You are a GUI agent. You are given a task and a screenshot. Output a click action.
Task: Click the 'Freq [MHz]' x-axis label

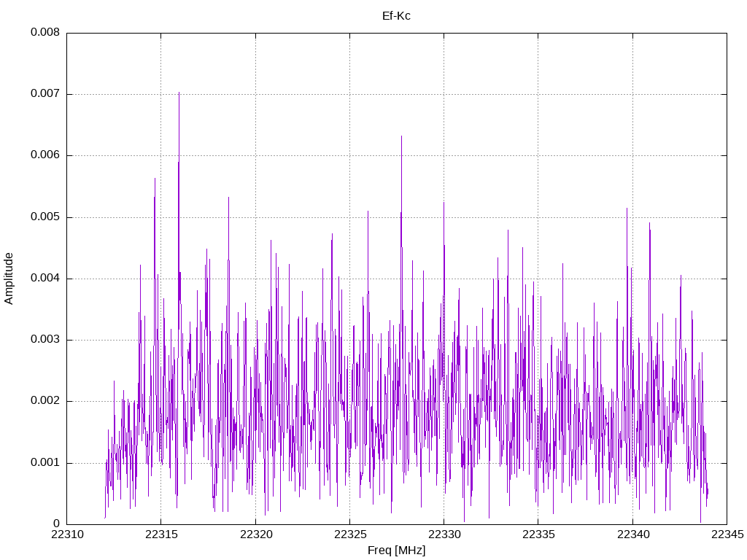tap(396, 551)
